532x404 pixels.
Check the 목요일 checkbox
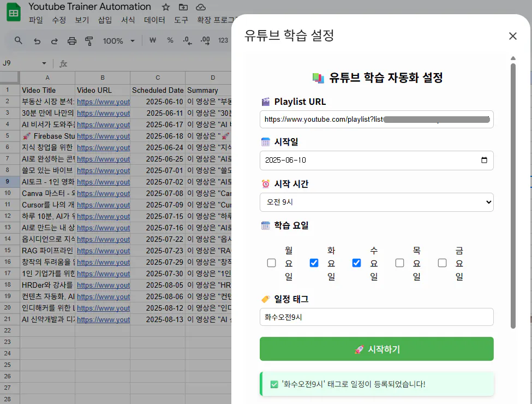click(399, 263)
